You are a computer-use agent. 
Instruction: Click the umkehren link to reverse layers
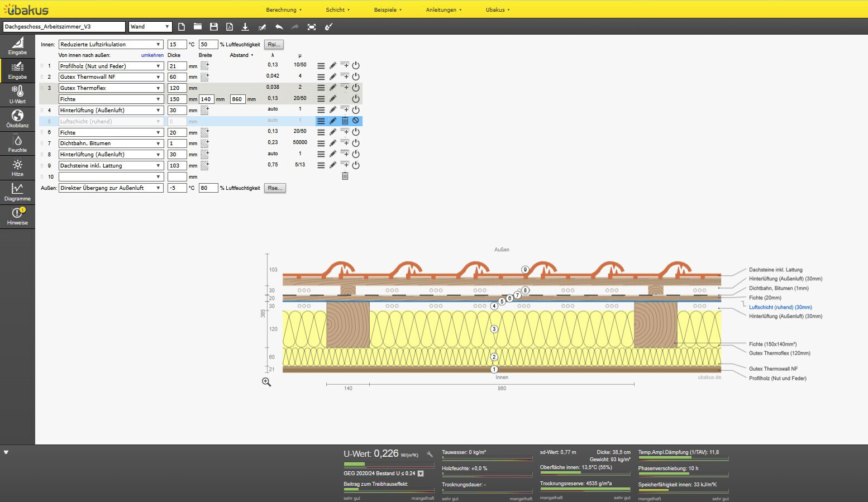click(x=152, y=55)
